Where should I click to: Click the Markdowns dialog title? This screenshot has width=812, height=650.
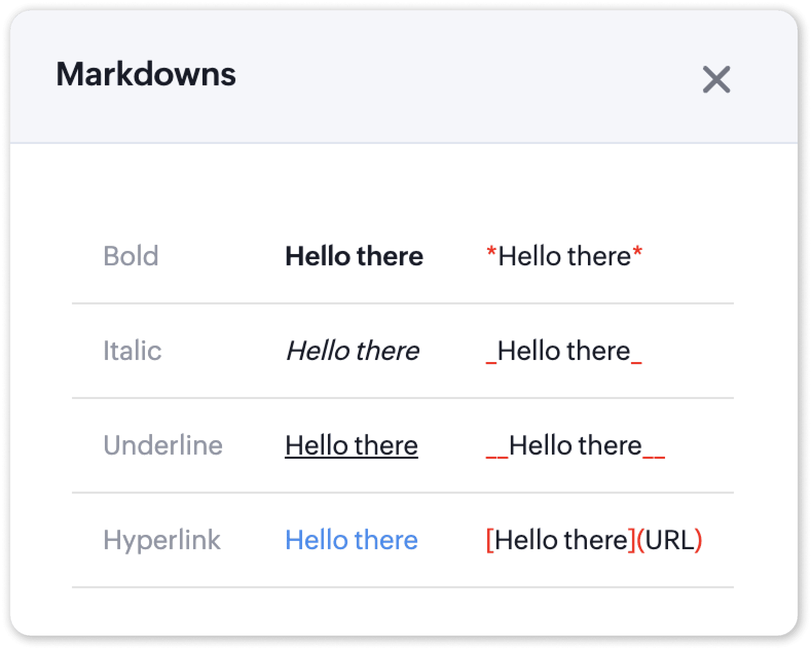click(146, 75)
